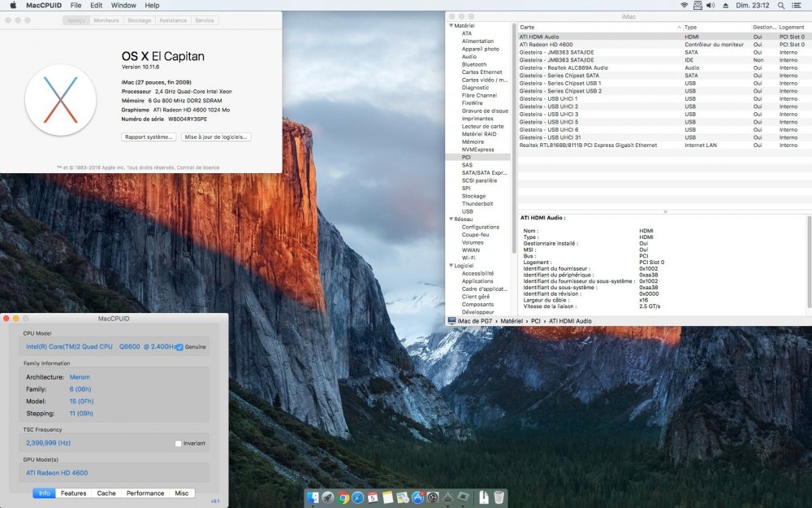Click PCI in the path bar
Screen dimensions: 812x508
pos(535,321)
